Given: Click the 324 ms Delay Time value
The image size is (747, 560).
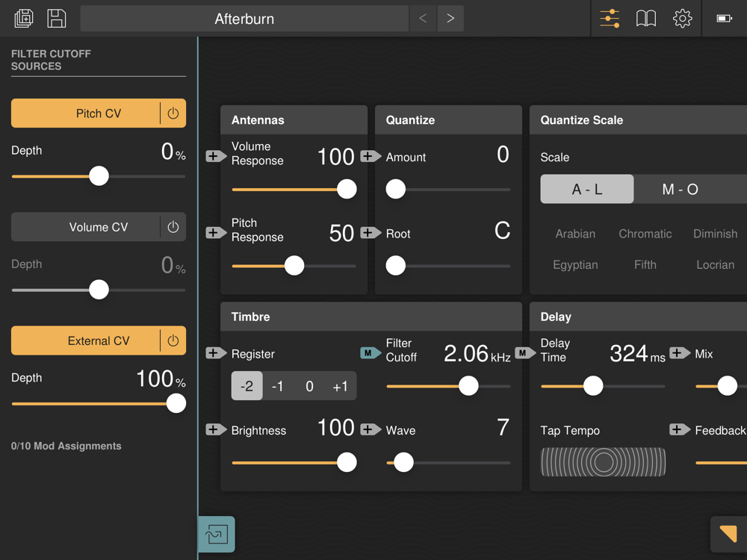Looking at the screenshot, I should click(x=637, y=354).
